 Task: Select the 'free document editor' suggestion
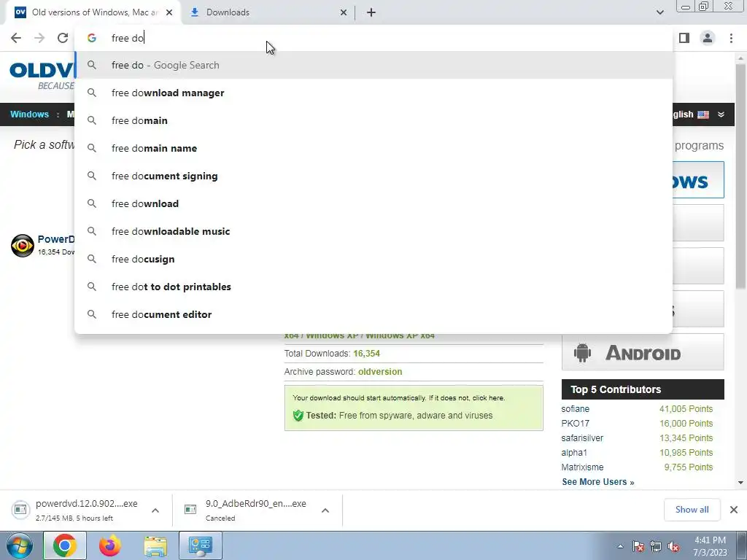coord(374,314)
